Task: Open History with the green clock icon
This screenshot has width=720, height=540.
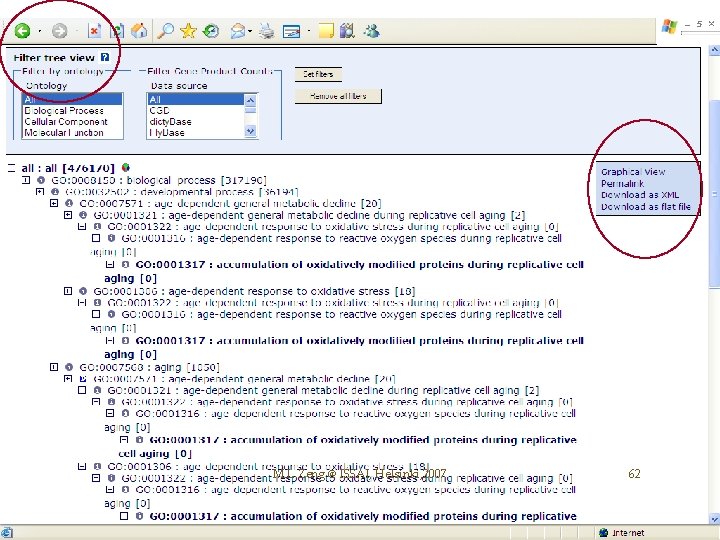Action: pos(211,31)
